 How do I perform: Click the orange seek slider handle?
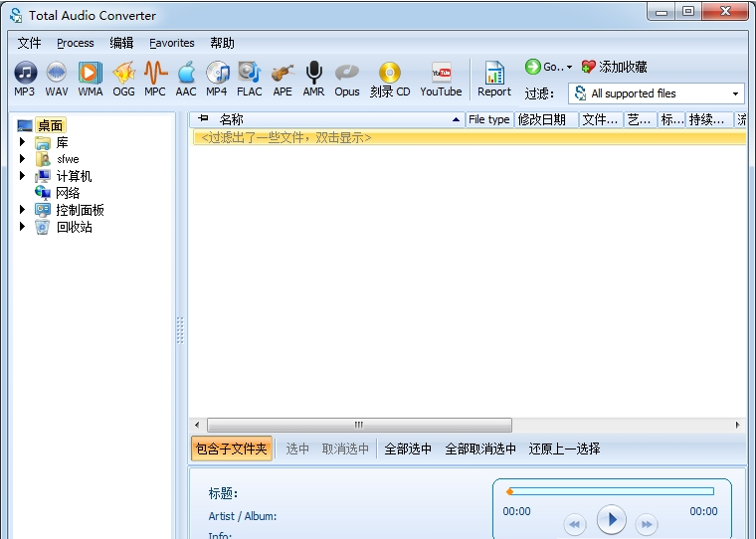509,491
